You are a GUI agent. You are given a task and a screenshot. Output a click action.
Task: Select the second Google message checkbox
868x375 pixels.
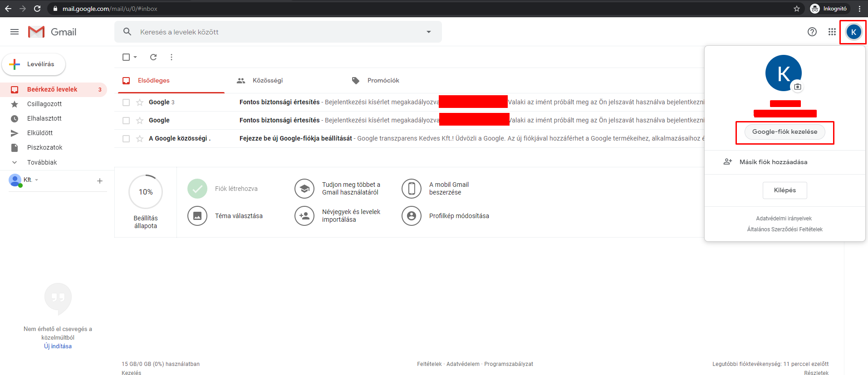126,121
